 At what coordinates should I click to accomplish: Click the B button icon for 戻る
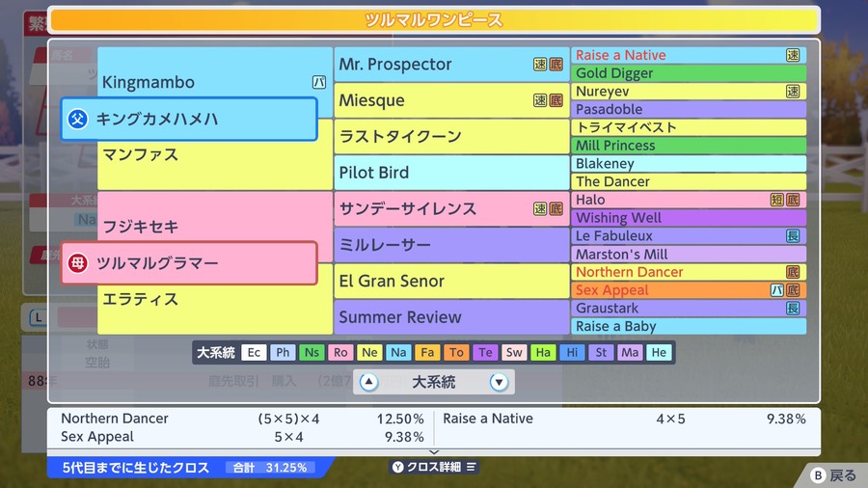(x=818, y=475)
